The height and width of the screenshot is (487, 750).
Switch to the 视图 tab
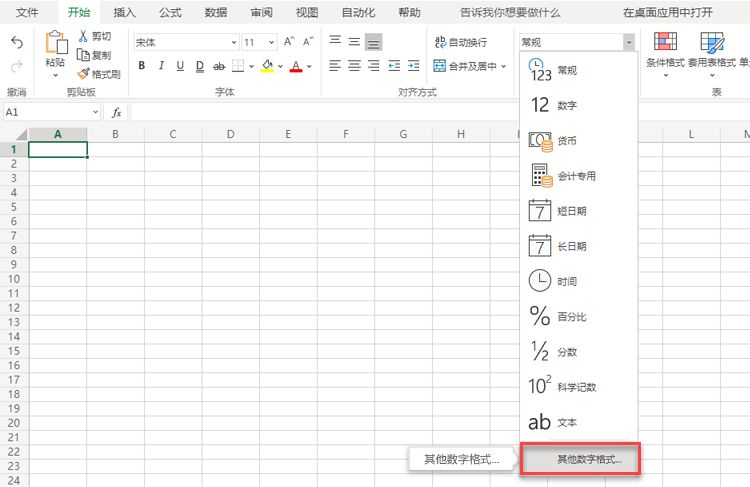coord(307,12)
